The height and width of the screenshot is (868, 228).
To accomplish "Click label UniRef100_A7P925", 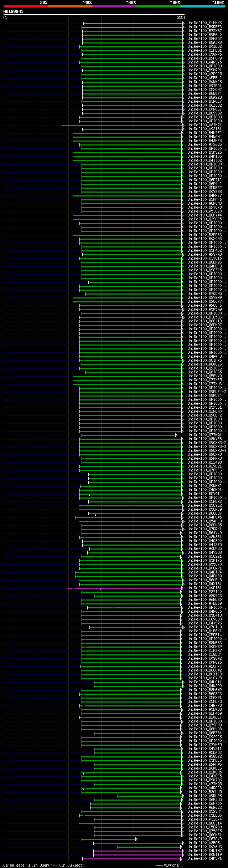I will click(204, 74).
